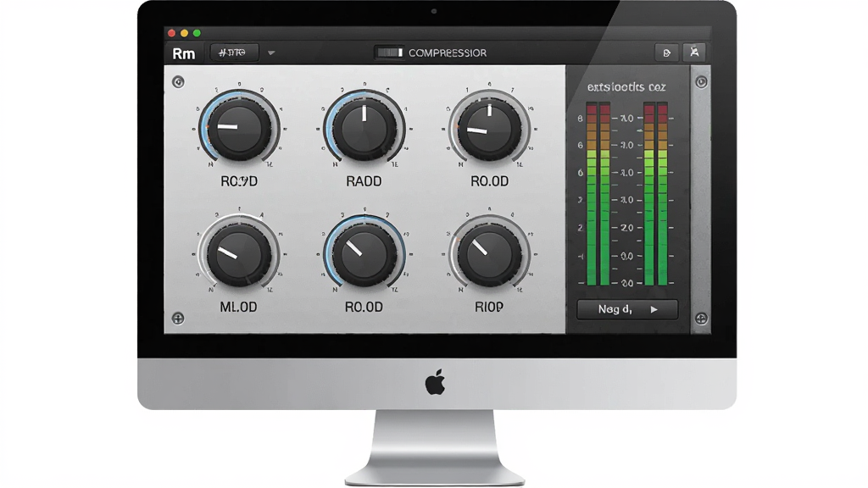This screenshot has width=868, height=488.
Task: Zoom the window with the green button
Action: click(x=197, y=33)
